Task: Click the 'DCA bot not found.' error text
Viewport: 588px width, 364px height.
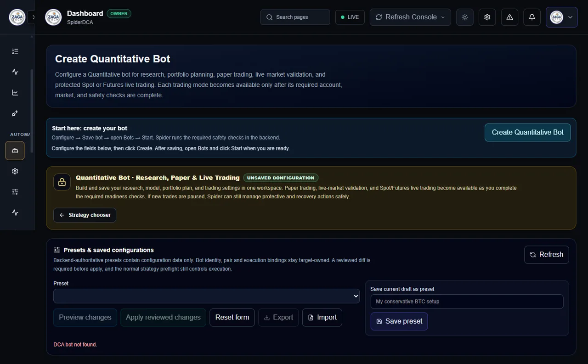Action: click(x=75, y=344)
